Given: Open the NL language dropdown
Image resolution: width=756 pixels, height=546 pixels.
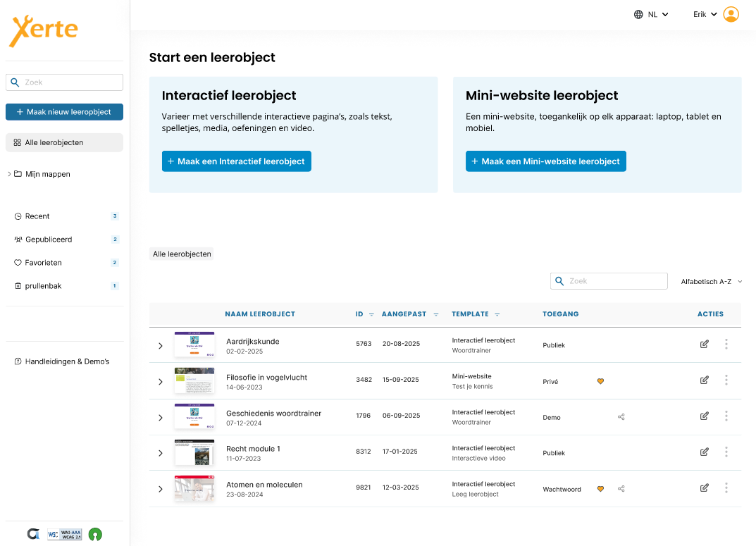Looking at the screenshot, I should tap(650, 13).
